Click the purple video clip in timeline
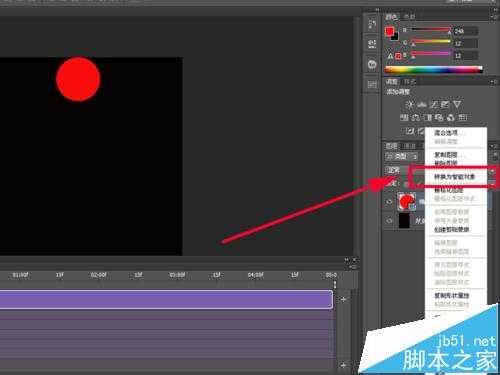Viewport: 500px width, 375px height. pyautogui.click(x=166, y=299)
